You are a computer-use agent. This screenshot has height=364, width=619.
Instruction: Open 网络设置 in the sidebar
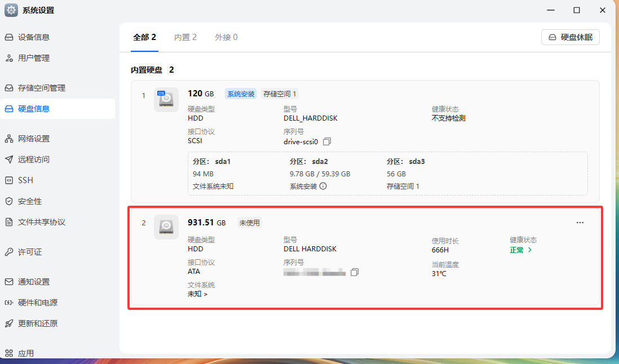tap(34, 139)
